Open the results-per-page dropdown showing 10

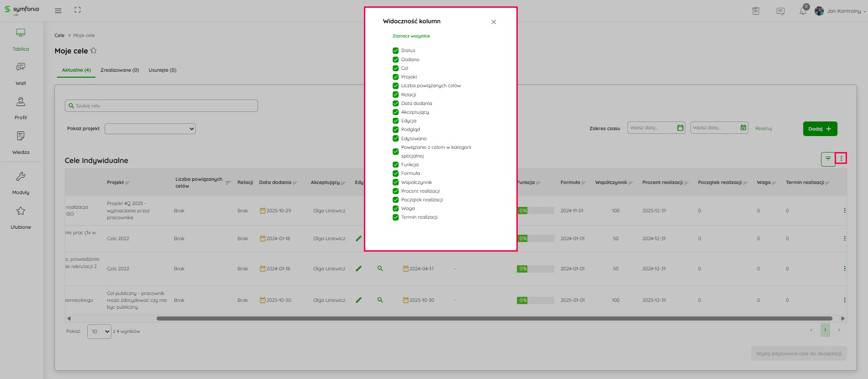point(99,332)
